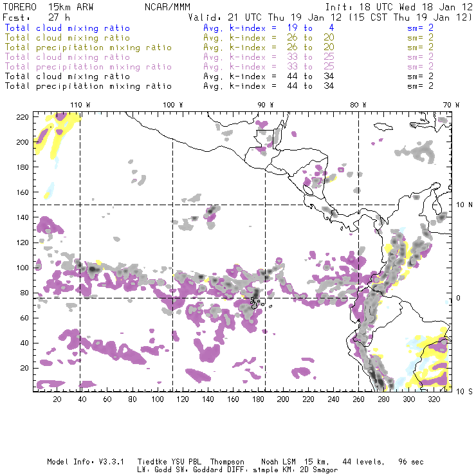Click 'Noah LSM' in the model info footer
Screen dimensions: 476x476
coord(279,462)
